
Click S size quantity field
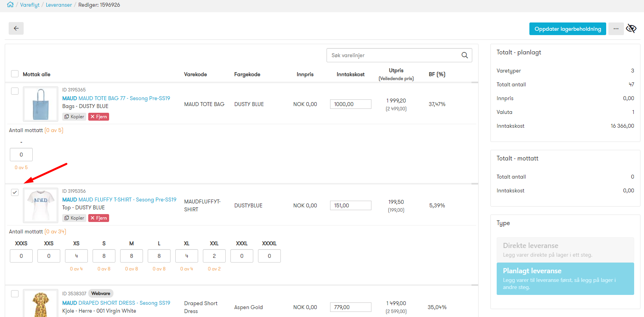coord(104,256)
